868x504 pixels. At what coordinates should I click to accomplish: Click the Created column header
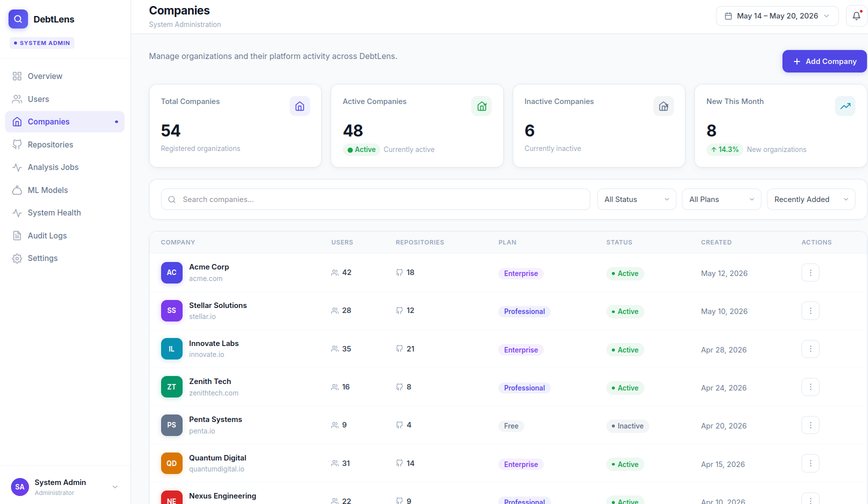tap(716, 242)
